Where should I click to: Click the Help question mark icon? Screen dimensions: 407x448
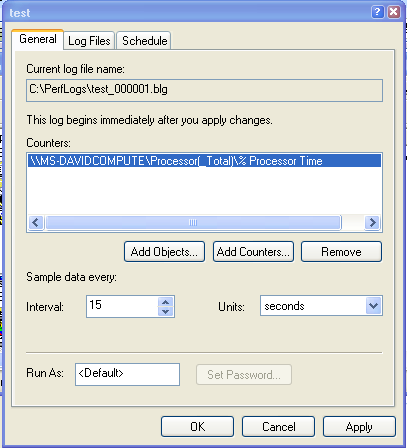pos(377,12)
